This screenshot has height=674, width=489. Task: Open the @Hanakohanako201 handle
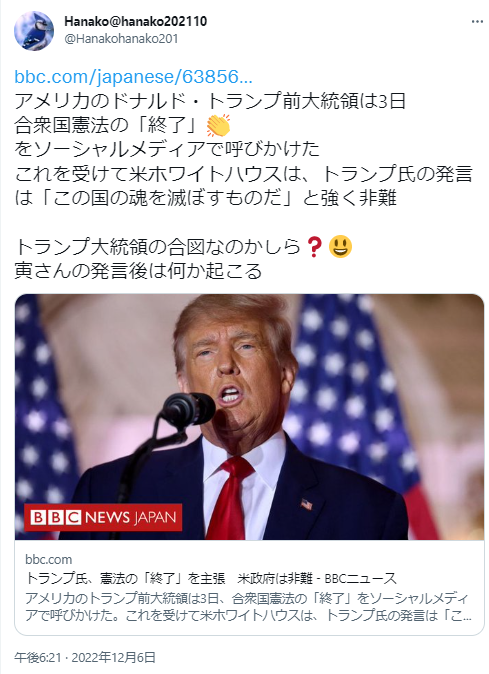click(121, 39)
